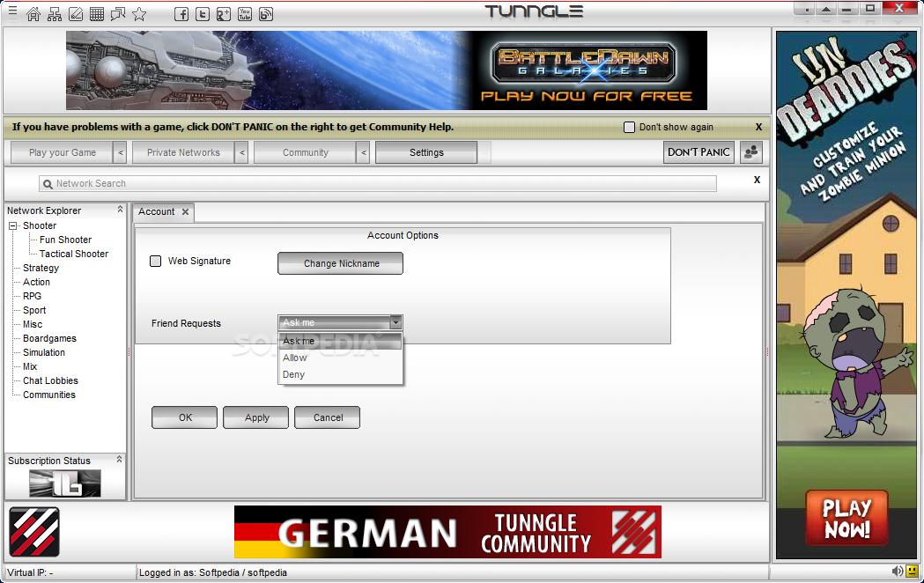Viewport: 924px width, 583px height.
Task: Click the Subscription Status thumbnail image
Action: (x=65, y=483)
